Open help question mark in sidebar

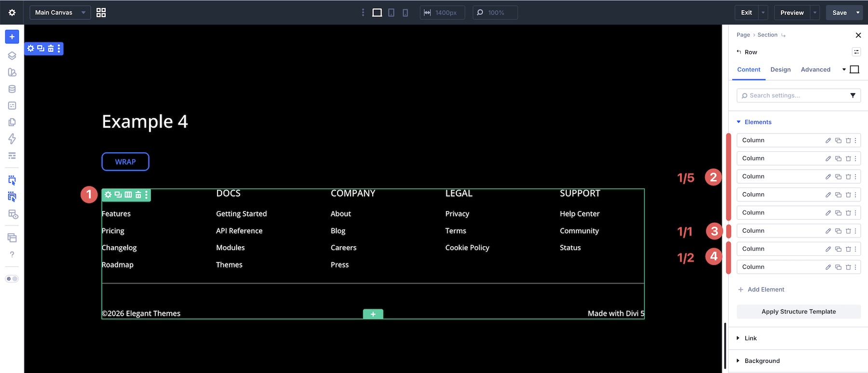point(12,254)
